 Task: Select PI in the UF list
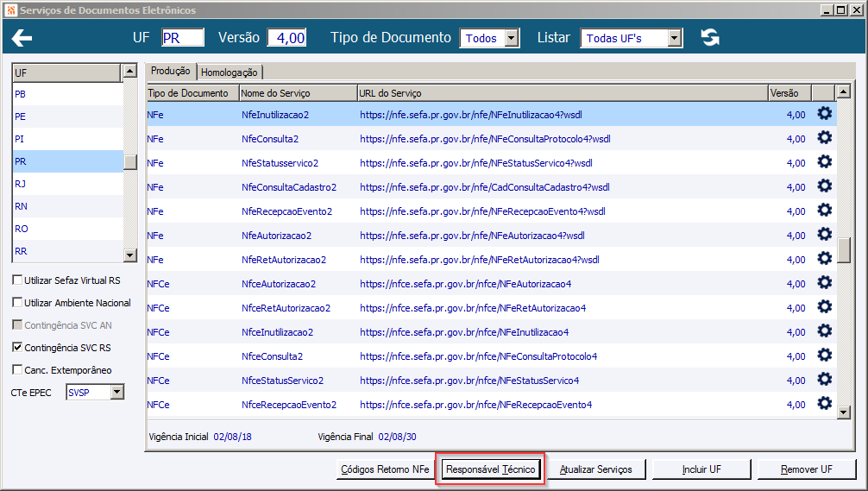click(67, 139)
